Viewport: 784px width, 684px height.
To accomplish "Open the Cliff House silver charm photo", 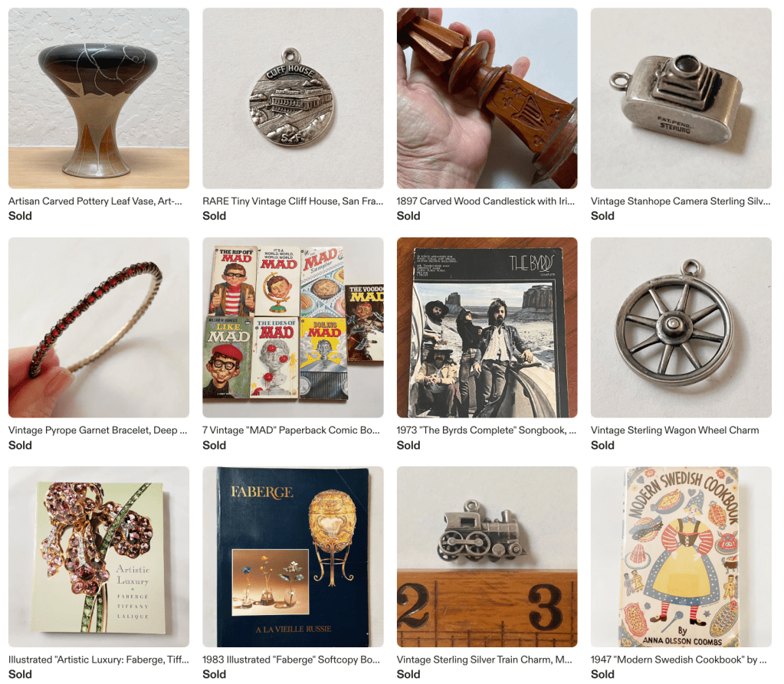I will tap(293, 98).
